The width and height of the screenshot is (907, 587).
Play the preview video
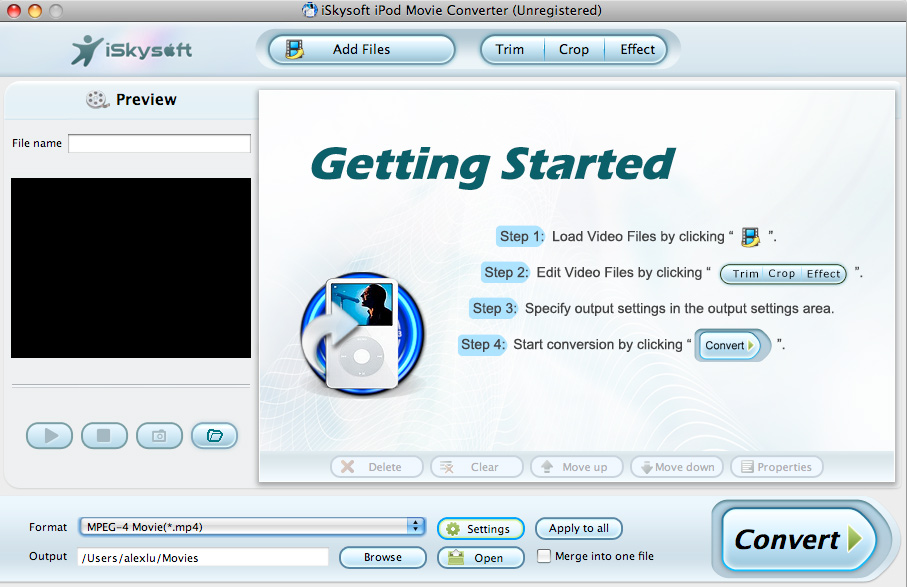point(50,435)
